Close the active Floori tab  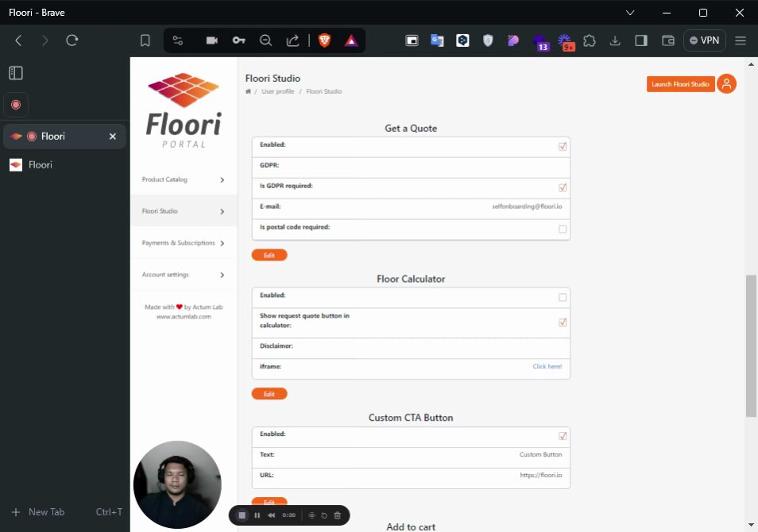coord(113,137)
